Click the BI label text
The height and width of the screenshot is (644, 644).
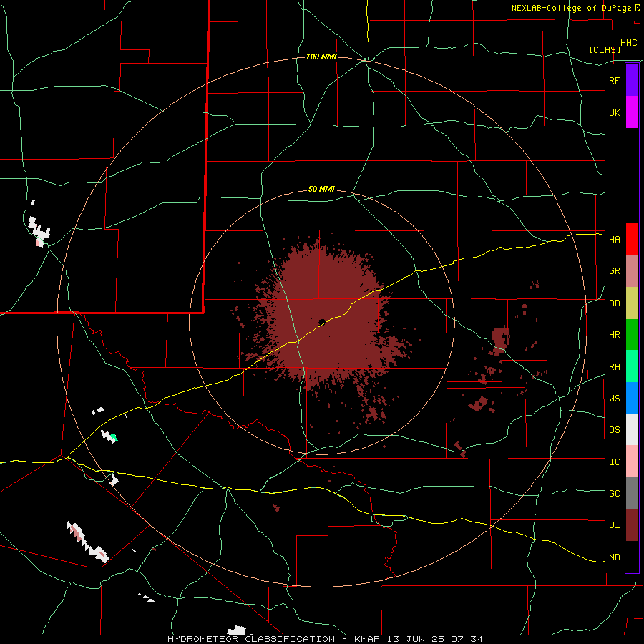click(614, 525)
